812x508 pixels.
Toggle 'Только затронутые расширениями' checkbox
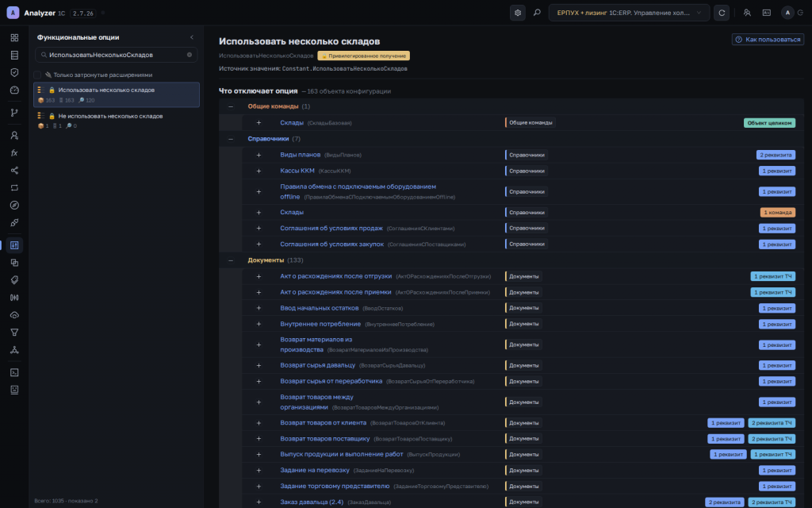pyautogui.click(x=38, y=75)
